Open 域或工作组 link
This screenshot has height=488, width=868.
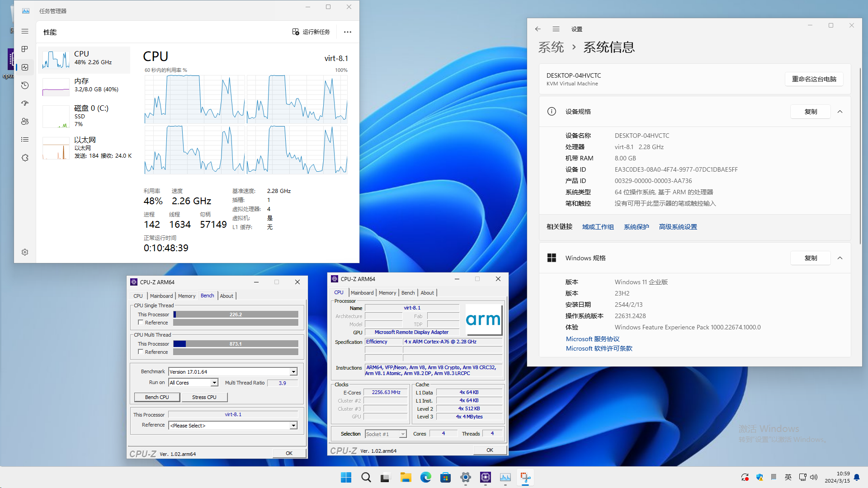tap(598, 227)
